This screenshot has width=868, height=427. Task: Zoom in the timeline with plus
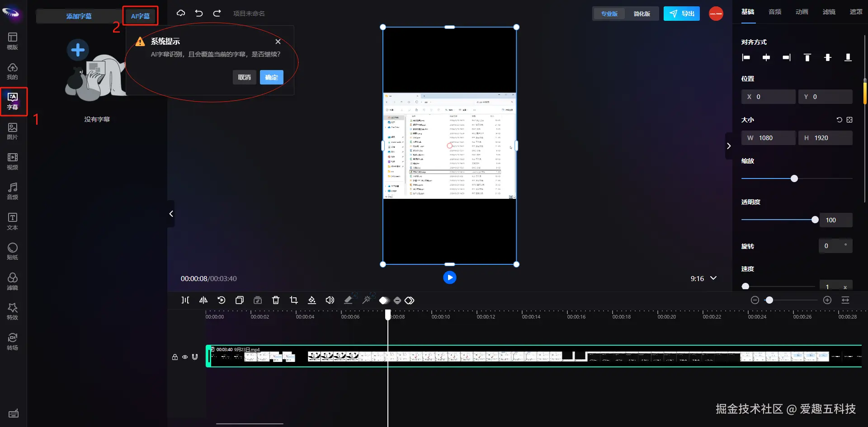pos(827,300)
